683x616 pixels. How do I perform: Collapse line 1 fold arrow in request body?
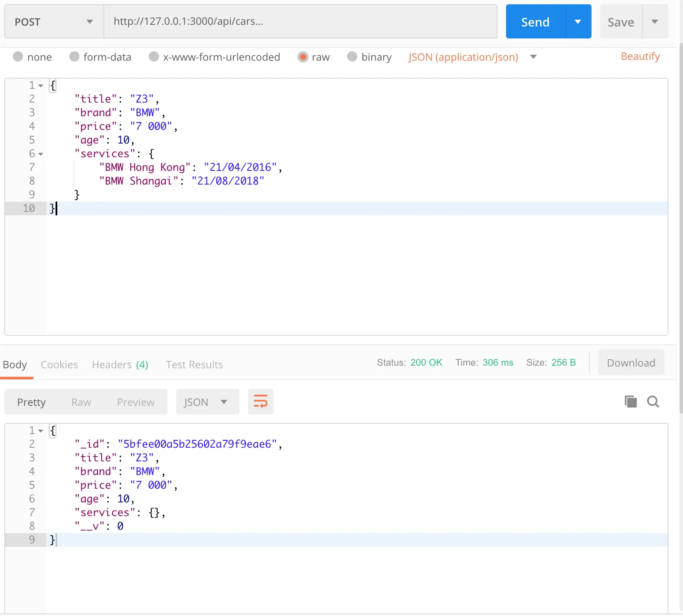coord(41,86)
